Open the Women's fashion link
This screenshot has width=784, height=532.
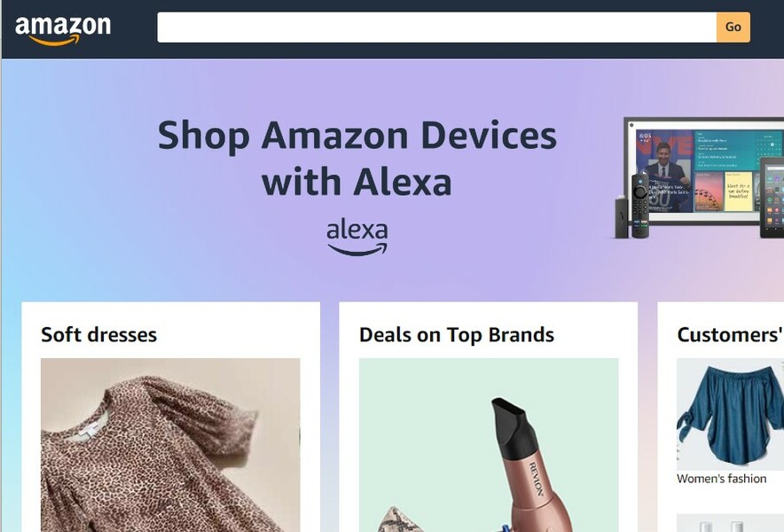click(722, 479)
